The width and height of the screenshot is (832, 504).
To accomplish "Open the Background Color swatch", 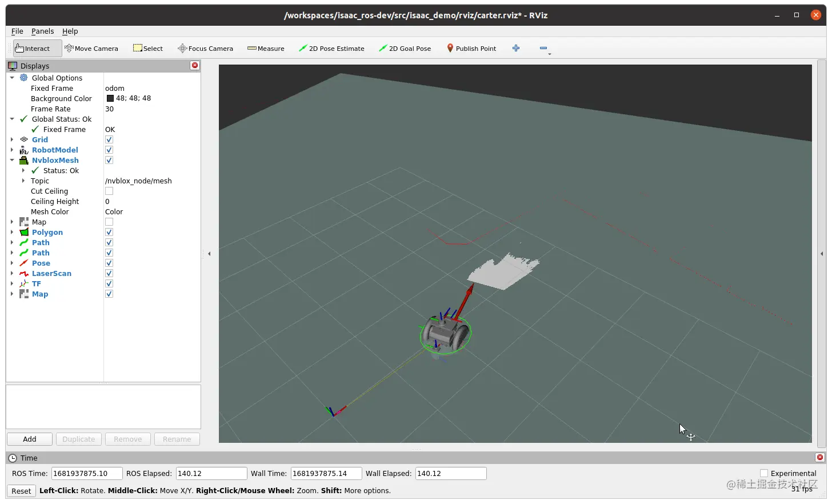I will (x=110, y=98).
